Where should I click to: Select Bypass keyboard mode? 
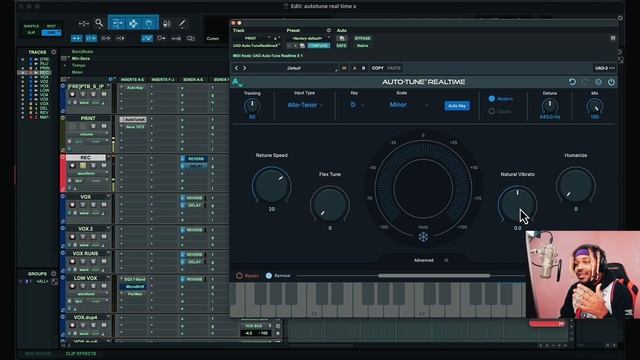pyautogui.click(x=239, y=276)
